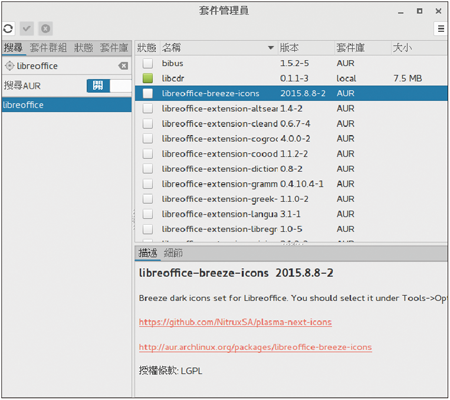Viewport: 450px width, 400px height.
Task: Open the hamburger menu icon
Action: [x=441, y=29]
